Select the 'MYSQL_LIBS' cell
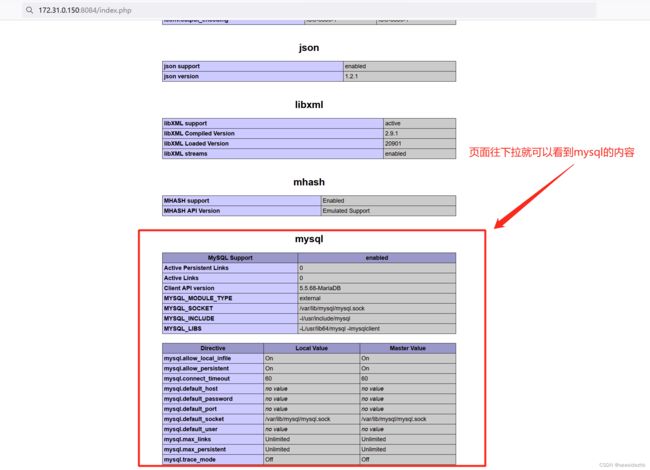This screenshot has height=470, width=650. click(x=230, y=329)
